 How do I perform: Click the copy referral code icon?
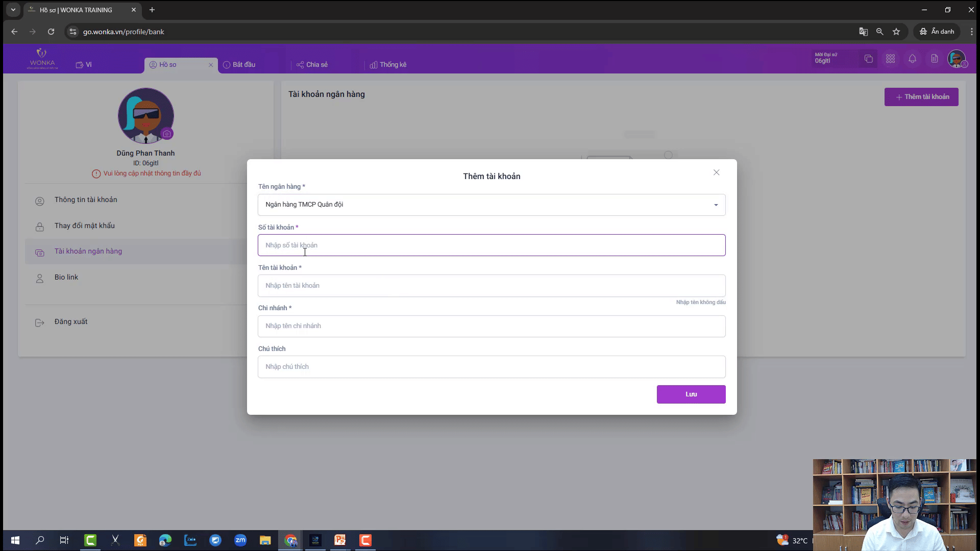[868, 59]
